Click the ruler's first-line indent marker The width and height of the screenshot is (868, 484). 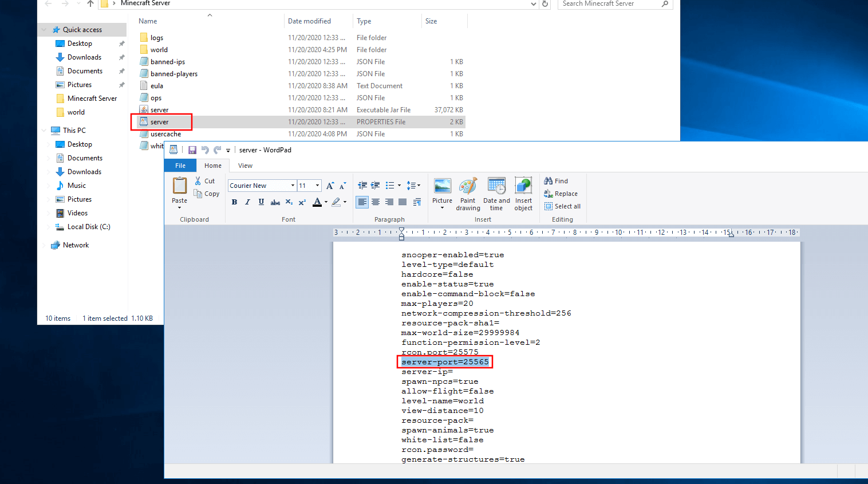coord(401,230)
